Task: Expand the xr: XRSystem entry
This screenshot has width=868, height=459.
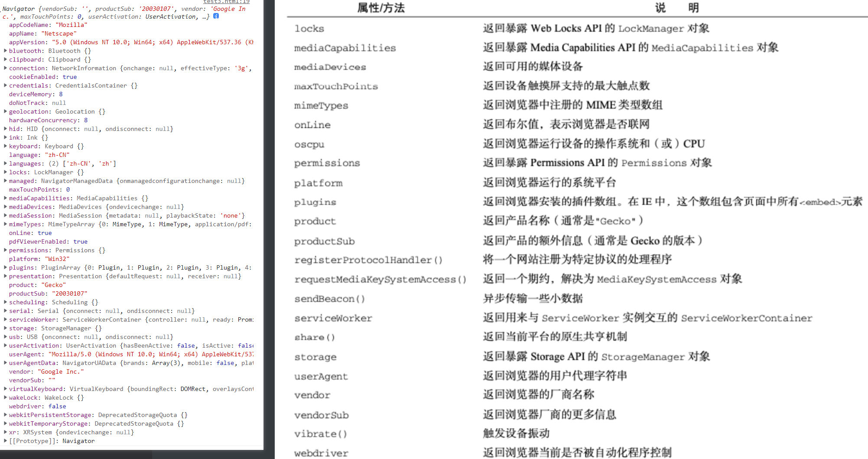Action: point(5,432)
